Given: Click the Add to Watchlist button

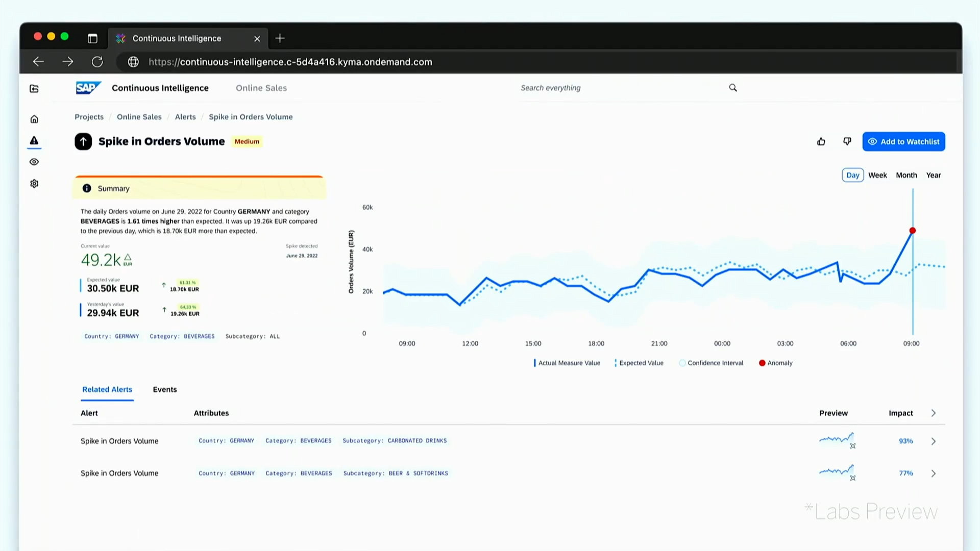Looking at the screenshot, I should 903,141.
